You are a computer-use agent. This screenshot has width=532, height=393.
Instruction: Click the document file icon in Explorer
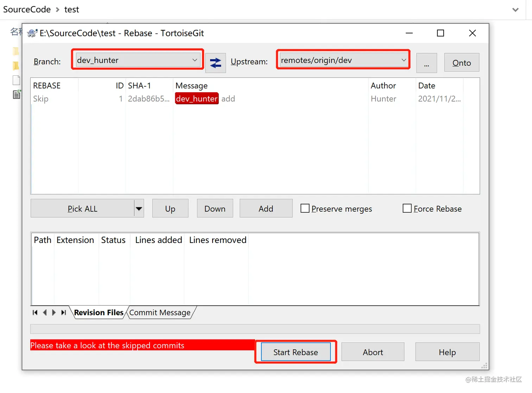(16, 80)
